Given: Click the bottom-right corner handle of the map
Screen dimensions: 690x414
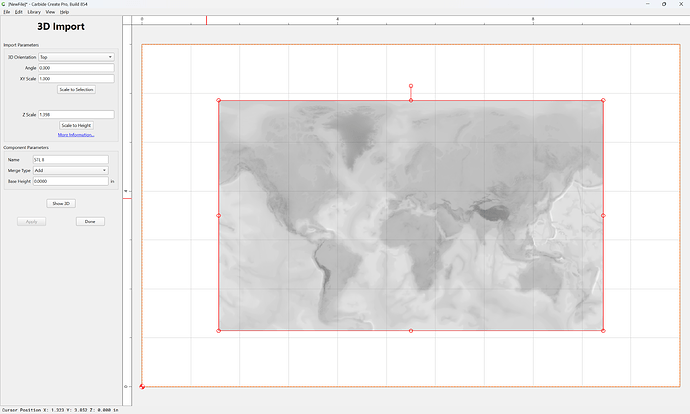Looking at the screenshot, I should [603, 330].
